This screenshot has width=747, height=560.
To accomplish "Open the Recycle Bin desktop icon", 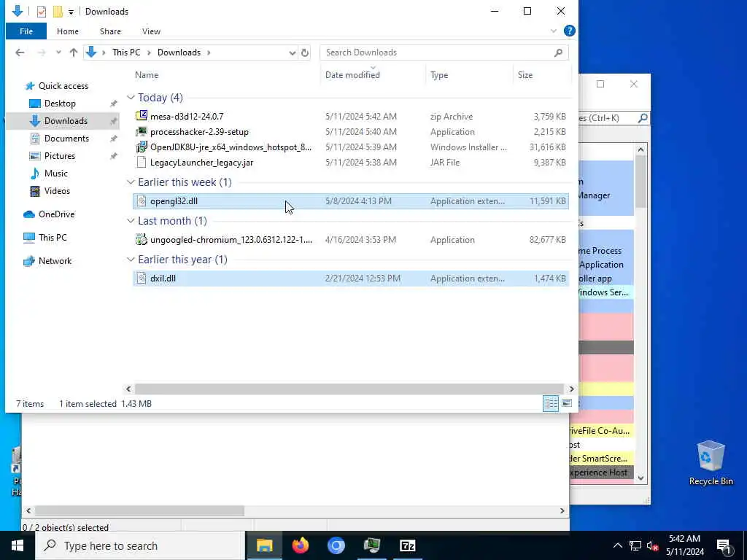I will tap(711, 463).
